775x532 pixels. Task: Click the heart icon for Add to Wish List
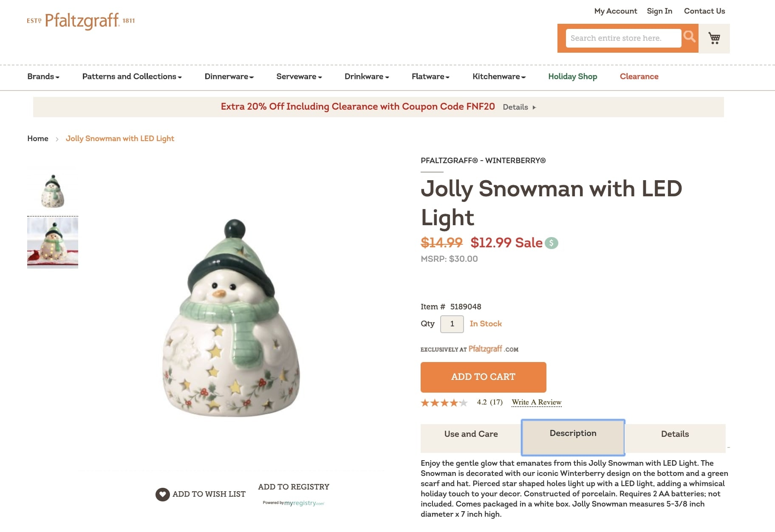tap(162, 494)
